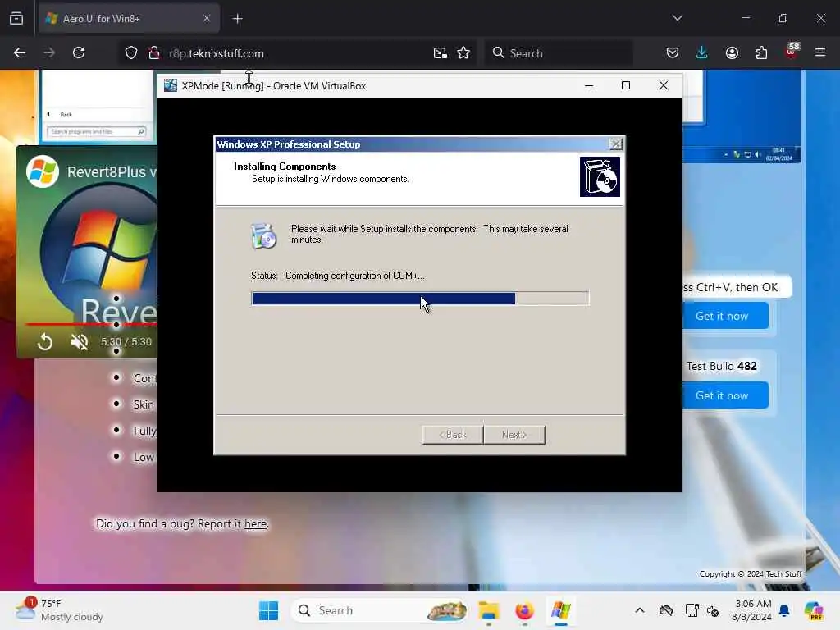Click the CD components icon beside wait message
Image resolution: width=840 pixels, height=630 pixels.
264,235
